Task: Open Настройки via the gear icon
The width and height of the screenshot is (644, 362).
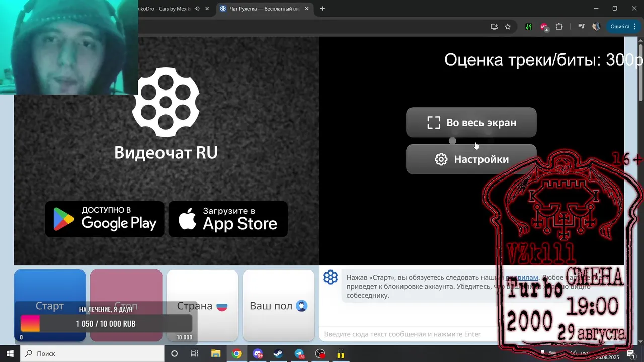Action: click(x=441, y=159)
